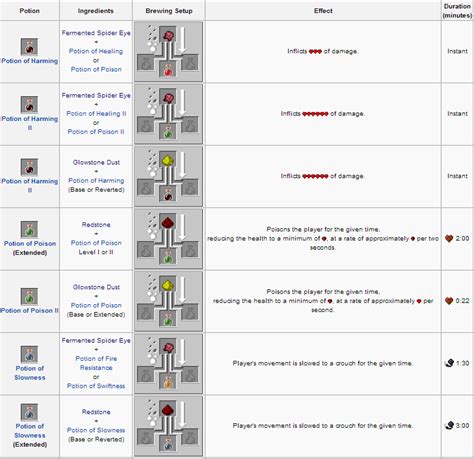
Task: Open the Potion of Healing ingredient link
Action: 96,51
